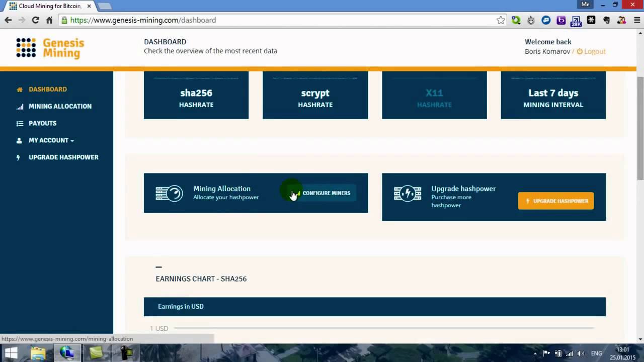Show hidden tray icons arrow
Image resolution: width=644 pixels, height=362 pixels.
tap(535, 353)
